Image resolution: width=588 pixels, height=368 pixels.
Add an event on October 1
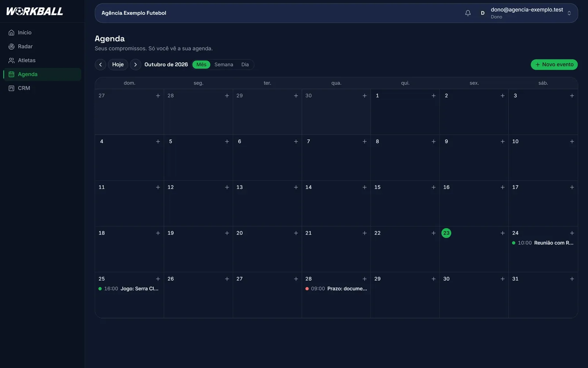[434, 96]
